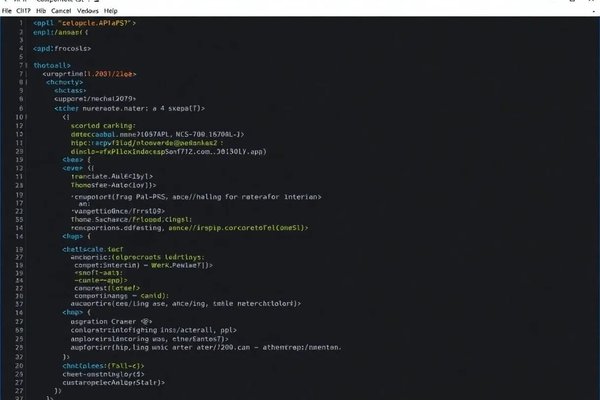
Task: Click the line starting with "conloratrzintofighing"
Action: [153, 330]
